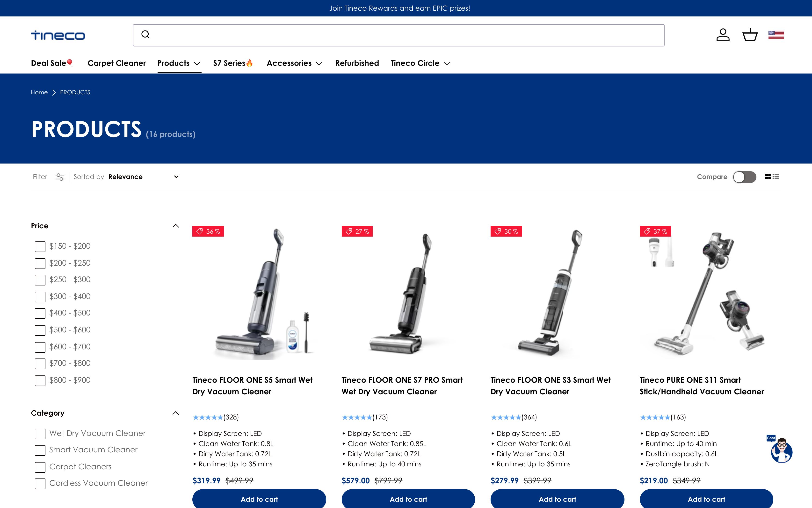Check Cordless Vacuum Cleaner category
The width and height of the screenshot is (812, 508).
pos(40,484)
